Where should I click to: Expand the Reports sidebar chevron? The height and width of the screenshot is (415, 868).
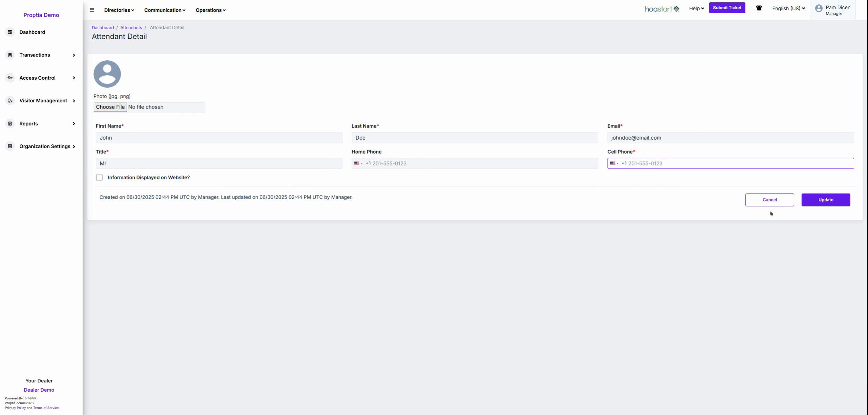click(74, 124)
